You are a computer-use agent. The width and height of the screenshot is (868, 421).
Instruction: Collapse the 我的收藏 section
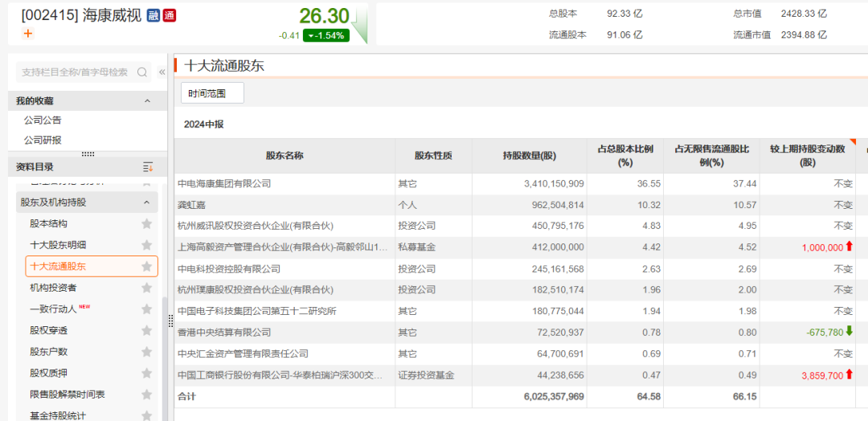tap(147, 101)
